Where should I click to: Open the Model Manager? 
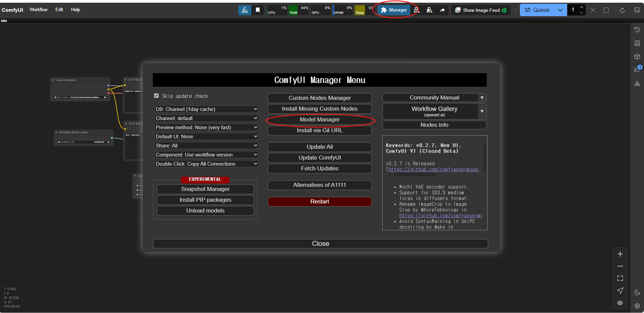pos(320,119)
